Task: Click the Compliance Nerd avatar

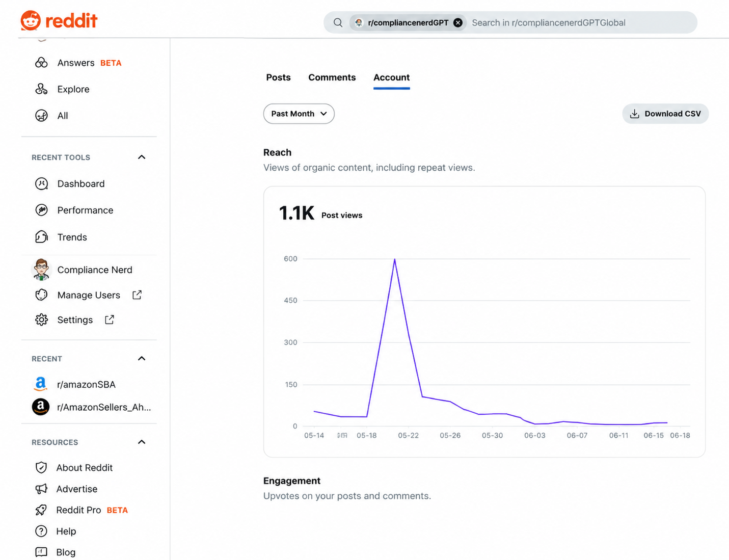Action: 41,270
